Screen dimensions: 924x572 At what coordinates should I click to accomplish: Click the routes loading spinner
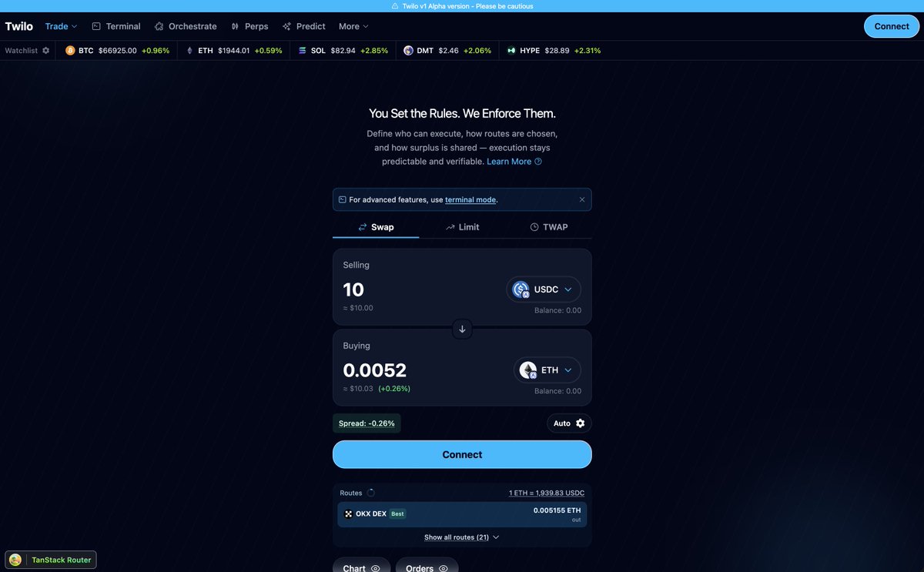(370, 493)
